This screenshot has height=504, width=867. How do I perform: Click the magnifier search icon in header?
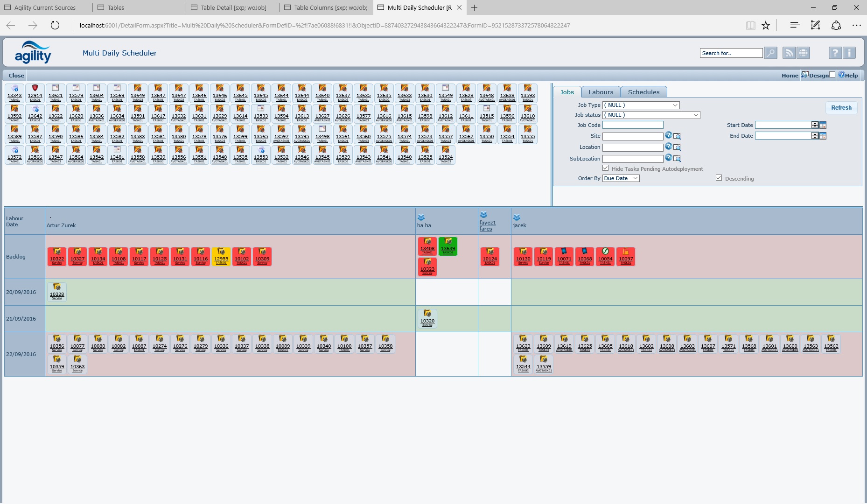click(770, 53)
